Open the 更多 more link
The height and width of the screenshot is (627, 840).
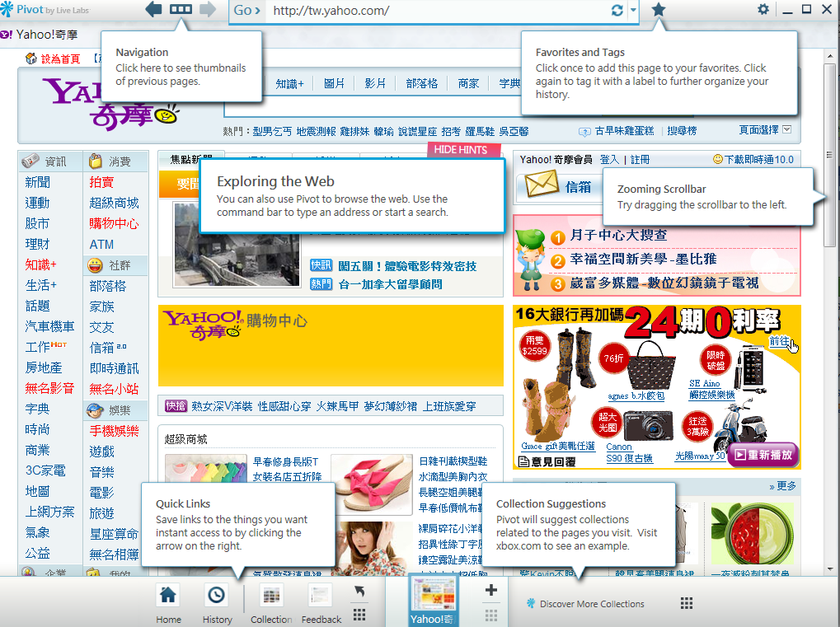[x=782, y=485]
